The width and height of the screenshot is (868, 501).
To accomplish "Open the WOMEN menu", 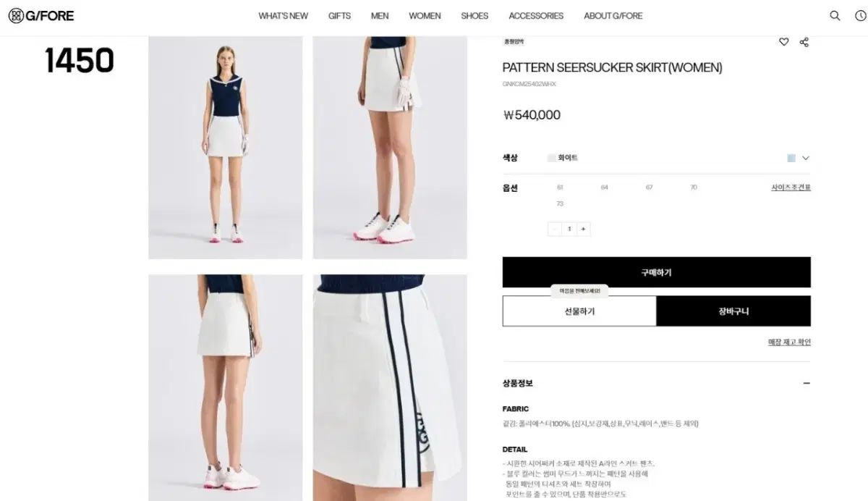I will pyautogui.click(x=425, y=16).
